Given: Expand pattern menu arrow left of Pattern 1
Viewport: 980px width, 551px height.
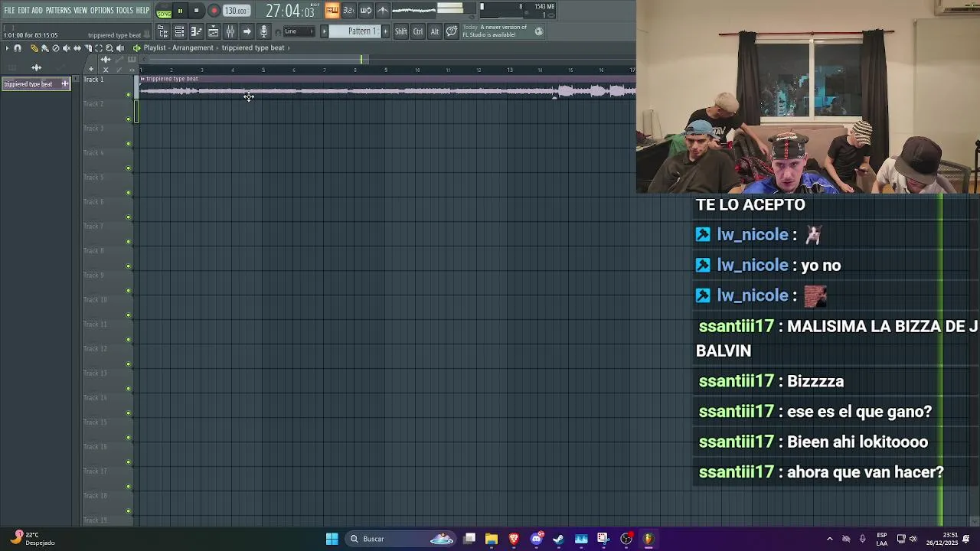Looking at the screenshot, I should point(324,31).
